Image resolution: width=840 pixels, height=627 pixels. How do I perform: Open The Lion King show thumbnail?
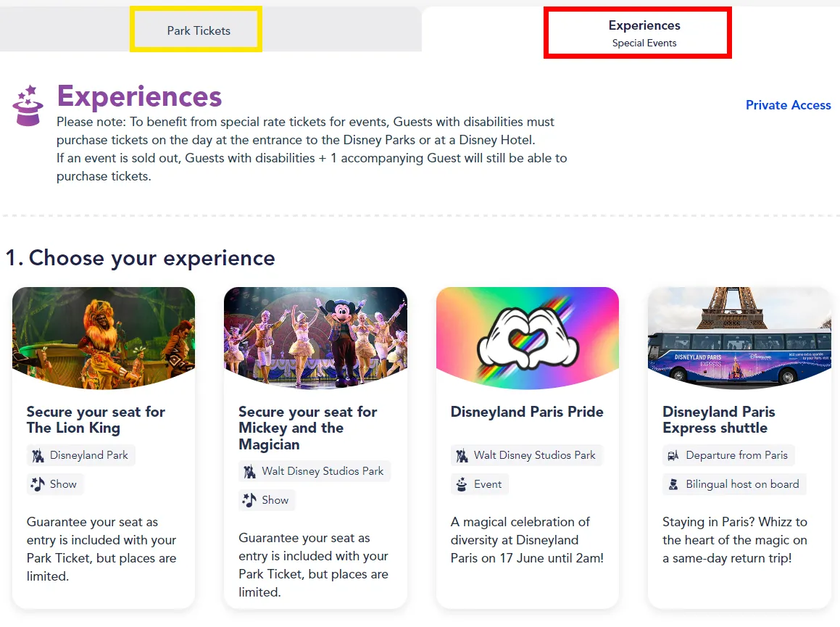104,338
